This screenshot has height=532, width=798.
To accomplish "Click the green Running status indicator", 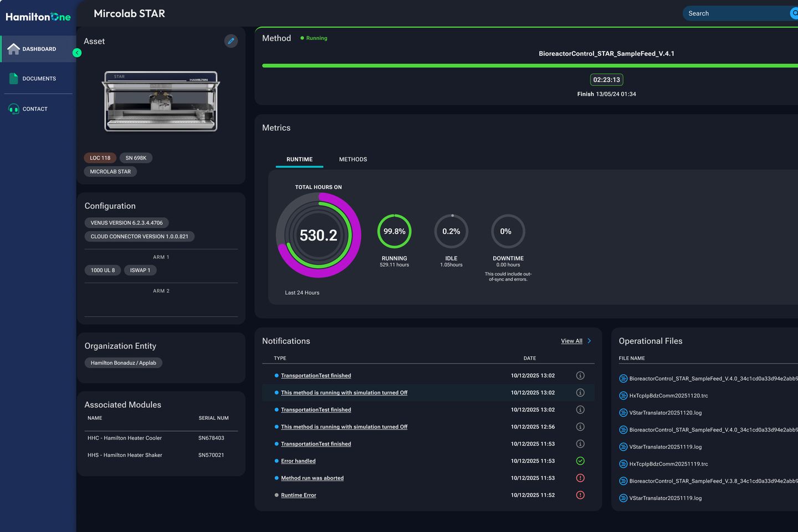I will (x=314, y=38).
